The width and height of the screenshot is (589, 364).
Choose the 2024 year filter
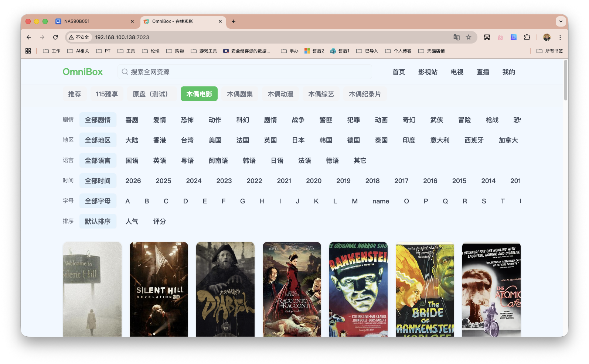pyautogui.click(x=194, y=181)
